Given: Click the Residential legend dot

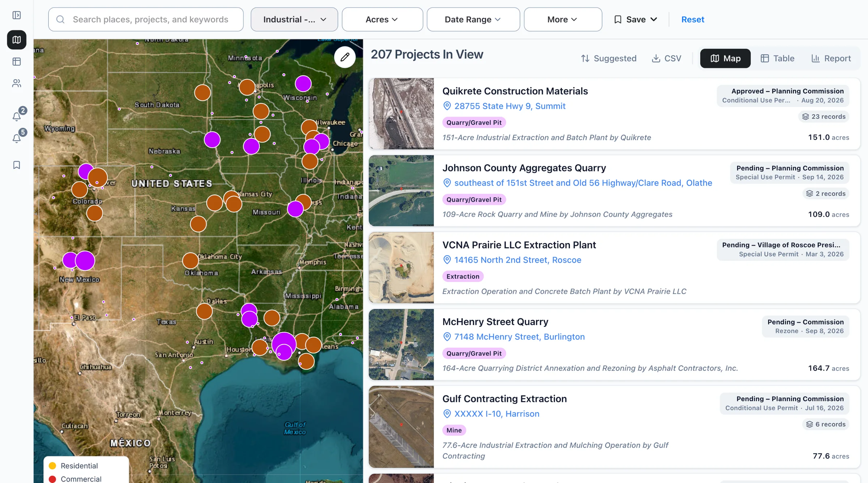Looking at the screenshot, I should click(52, 466).
